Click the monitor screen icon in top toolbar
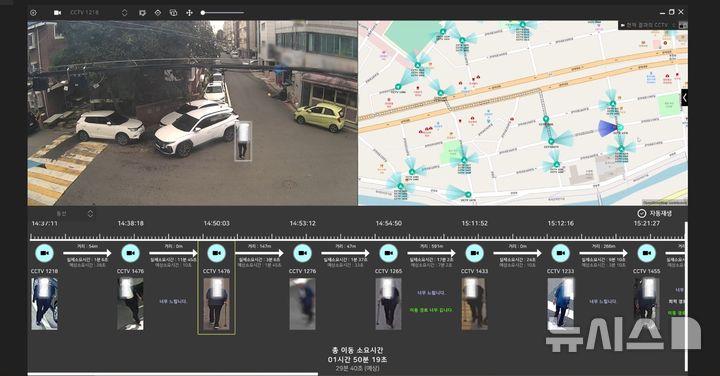Image resolution: width=720 pixels, height=376 pixels. click(x=142, y=13)
